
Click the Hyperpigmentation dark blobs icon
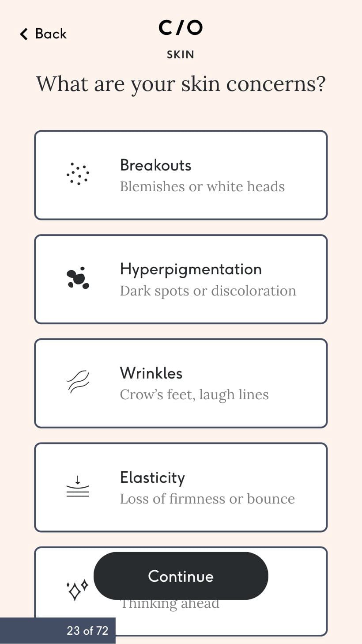[78, 278]
